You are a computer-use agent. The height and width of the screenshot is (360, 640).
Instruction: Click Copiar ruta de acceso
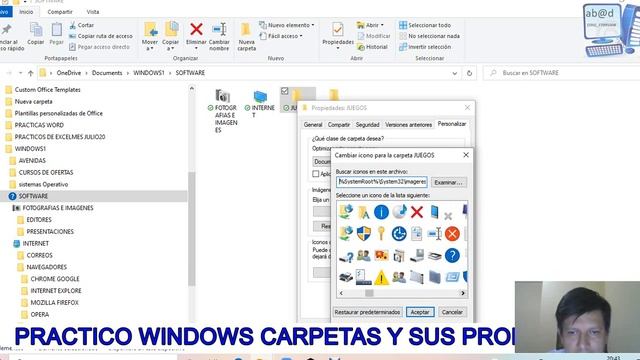(101, 36)
